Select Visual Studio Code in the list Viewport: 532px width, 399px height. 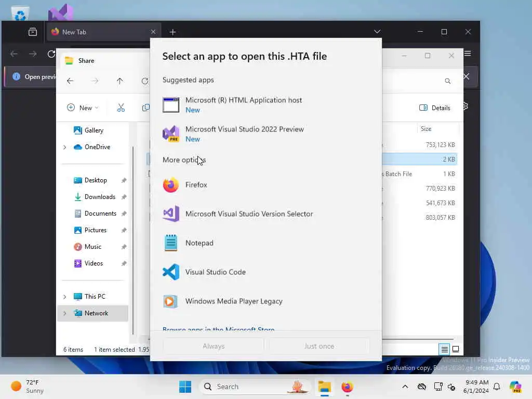[x=265, y=272]
